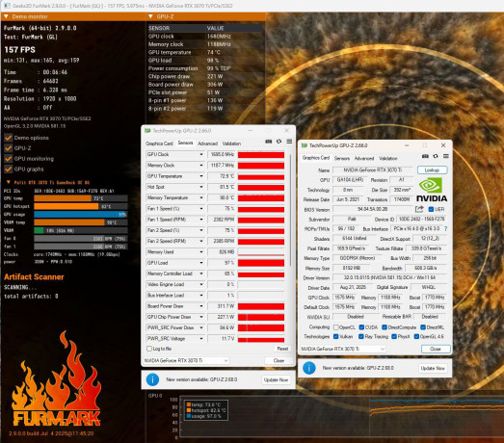The width and height of the screenshot is (504, 443).
Task: Click screenshot camera icon in Graphics Card GPU-Z window
Action: [x=425, y=156]
